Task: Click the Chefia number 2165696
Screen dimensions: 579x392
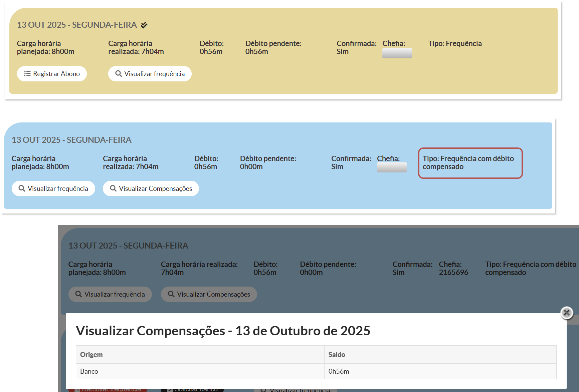Action: [453, 273]
